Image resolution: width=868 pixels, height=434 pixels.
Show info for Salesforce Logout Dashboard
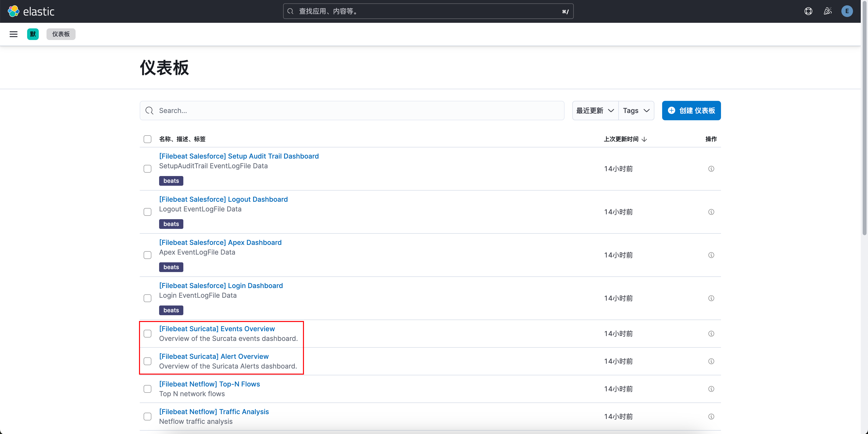(x=711, y=212)
